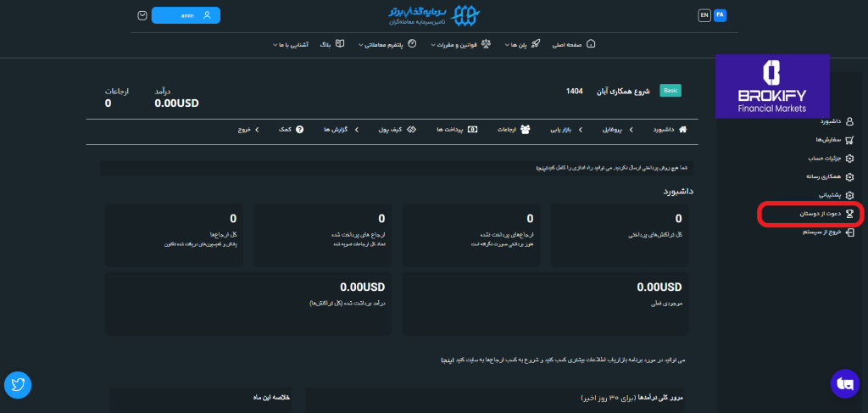Open the Twitter floating button
The height and width of the screenshot is (413, 868).
(x=18, y=385)
